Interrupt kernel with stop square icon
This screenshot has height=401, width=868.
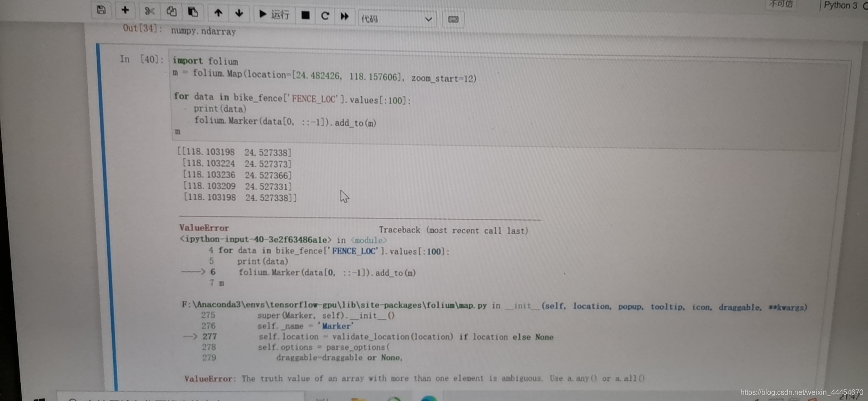(x=306, y=15)
